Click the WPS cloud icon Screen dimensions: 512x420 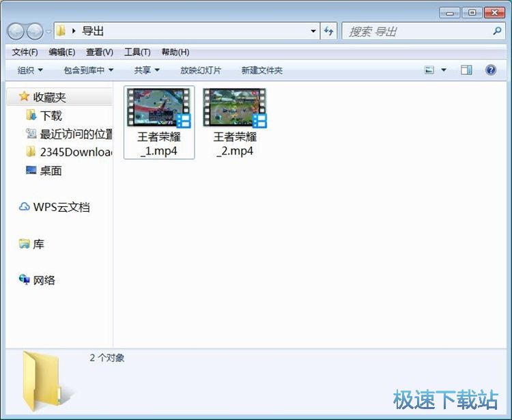point(25,207)
